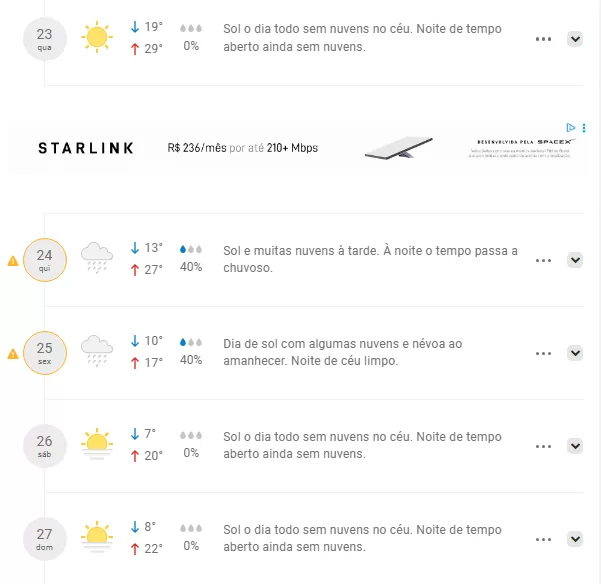The width and height of the screenshot is (601, 584).
Task: Click the rainy cloud icon for day 25
Action: coord(96,351)
